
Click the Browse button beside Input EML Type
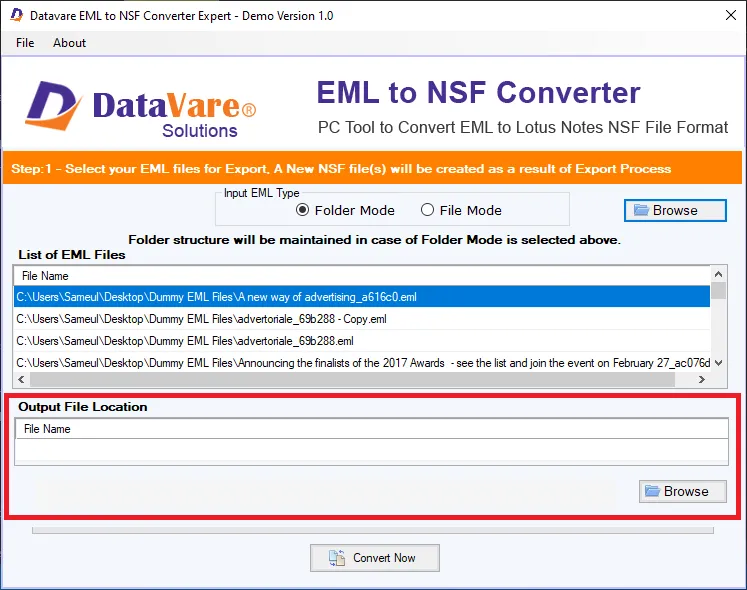(675, 210)
